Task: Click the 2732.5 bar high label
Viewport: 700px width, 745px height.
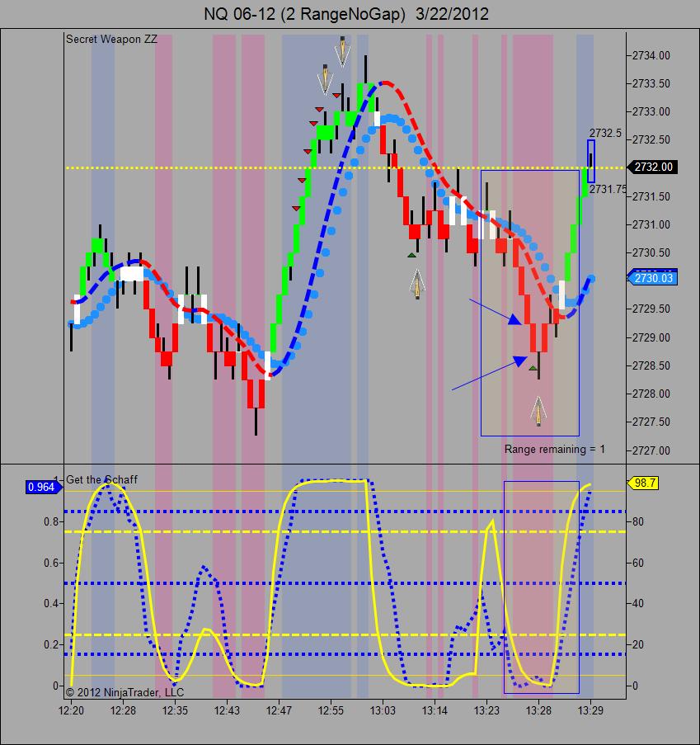Action: click(x=605, y=133)
